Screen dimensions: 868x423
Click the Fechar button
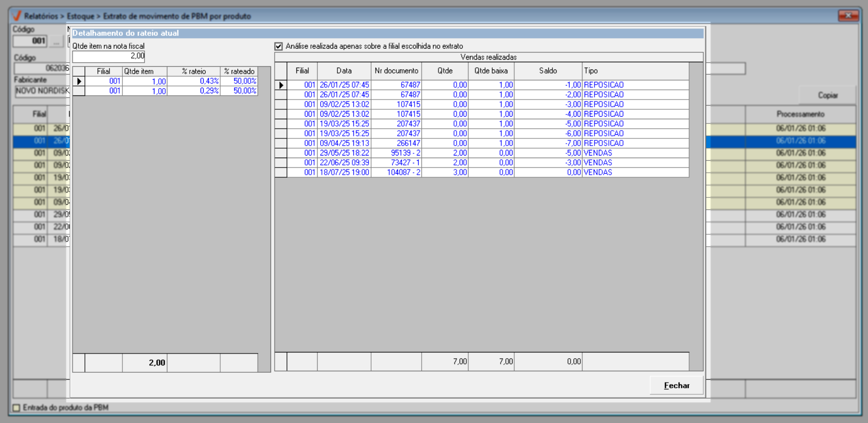[x=676, y=385]
